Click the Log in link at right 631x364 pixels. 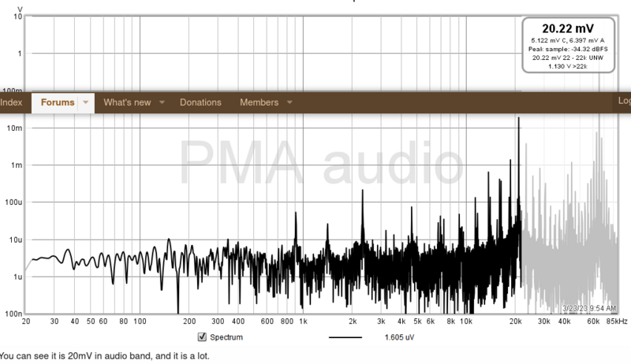click(x=624, y=102)
